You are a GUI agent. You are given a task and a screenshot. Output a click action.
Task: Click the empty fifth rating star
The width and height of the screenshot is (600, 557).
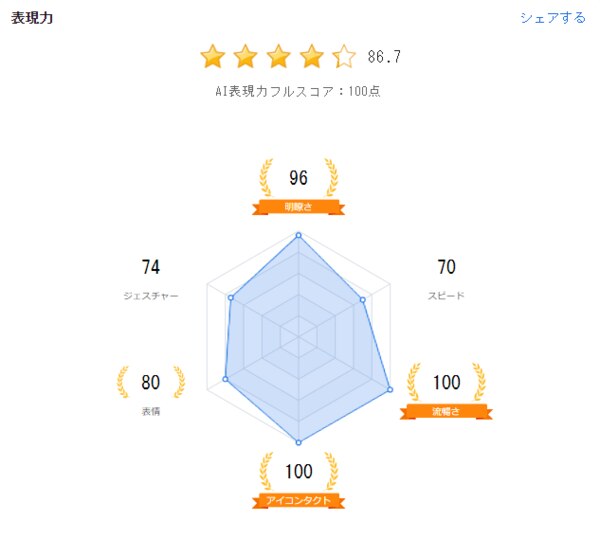coord(344,56)
